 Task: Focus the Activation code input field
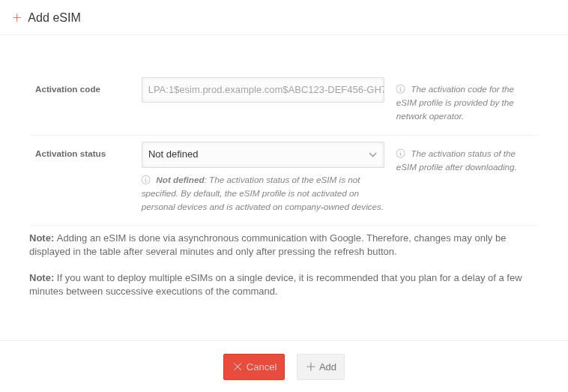pyautogui.click(x=262, y=90)
